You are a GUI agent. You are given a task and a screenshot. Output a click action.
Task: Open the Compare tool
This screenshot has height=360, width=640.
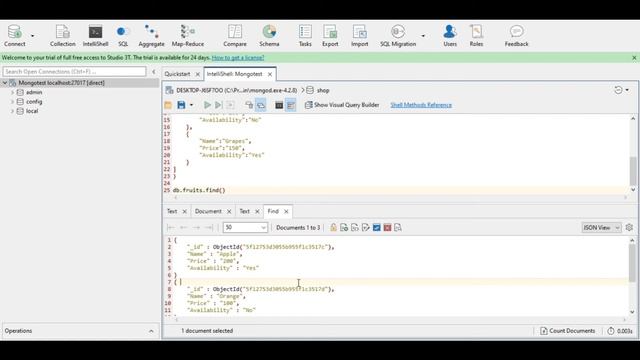click(235, 36)
